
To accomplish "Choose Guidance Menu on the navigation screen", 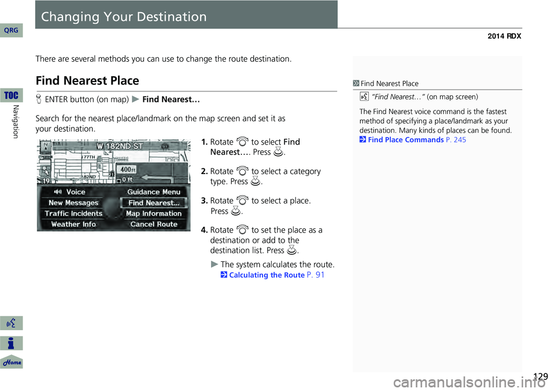I will pyautogui.click(x=154, y=192).
